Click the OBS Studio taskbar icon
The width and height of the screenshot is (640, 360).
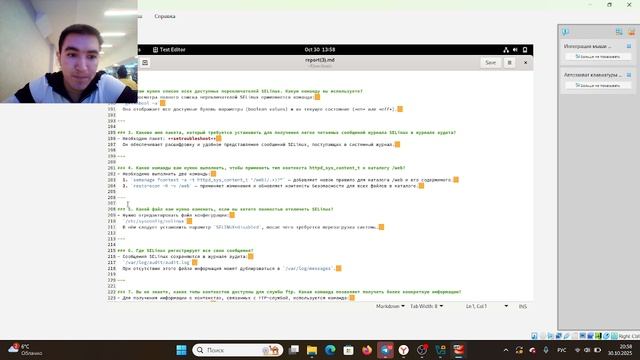click(422, 350)
